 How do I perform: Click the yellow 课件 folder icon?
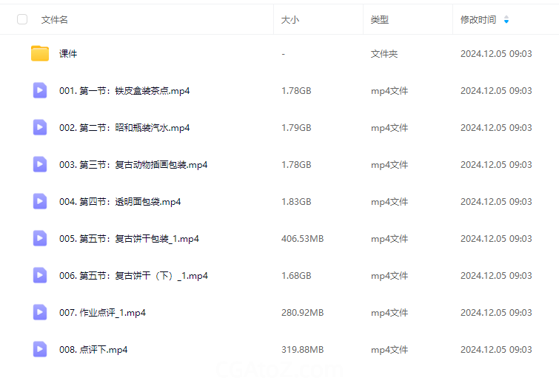40,53
